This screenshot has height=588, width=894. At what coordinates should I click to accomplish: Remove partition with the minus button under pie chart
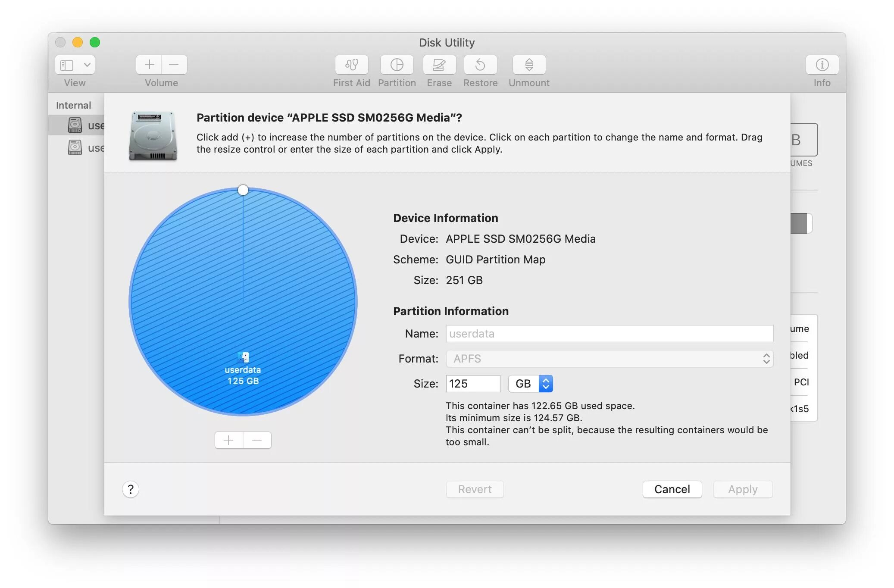[257, 440]
